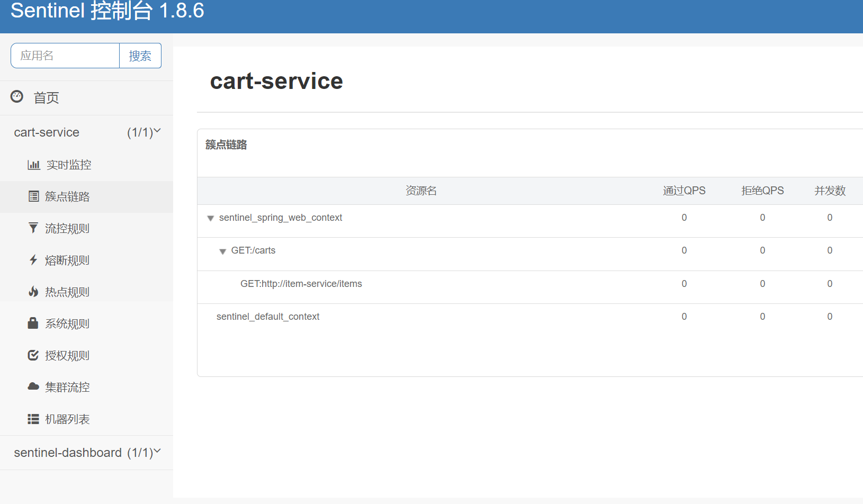Click the GET:/carts resource name
The width and height of the screenshot is (863, 504).
click(253, 250)
